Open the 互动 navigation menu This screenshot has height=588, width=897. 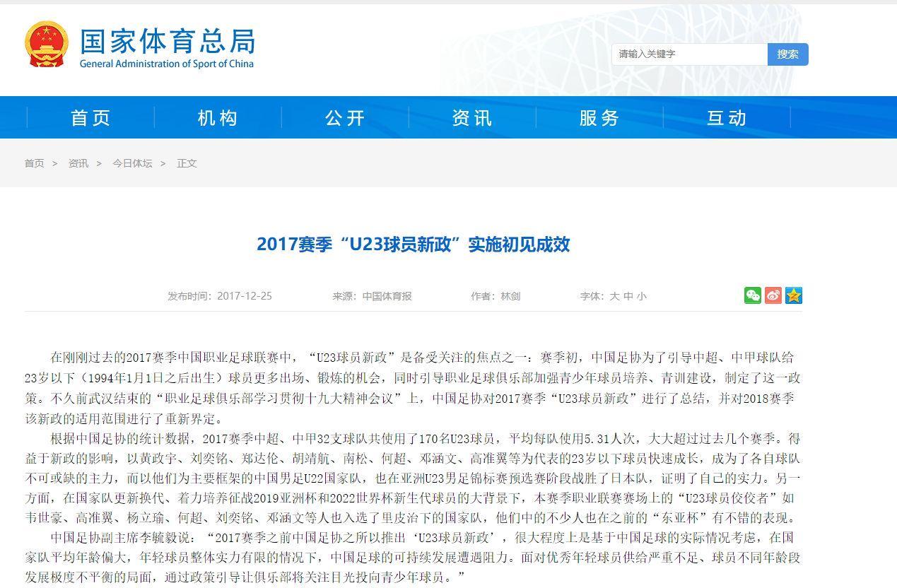click(727, 117)
